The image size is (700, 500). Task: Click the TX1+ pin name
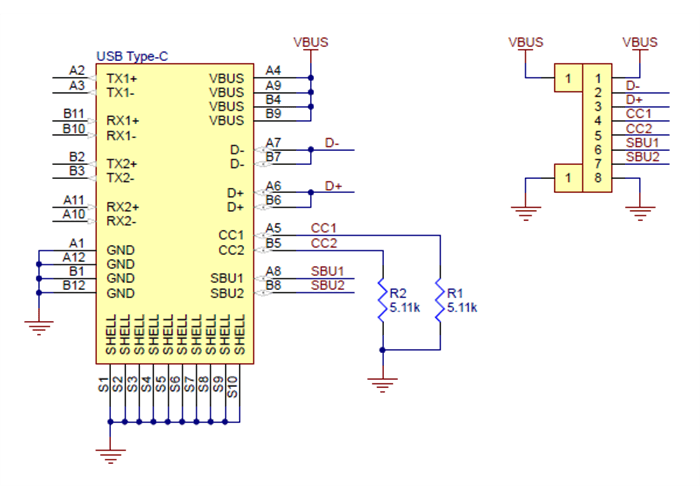122,79
